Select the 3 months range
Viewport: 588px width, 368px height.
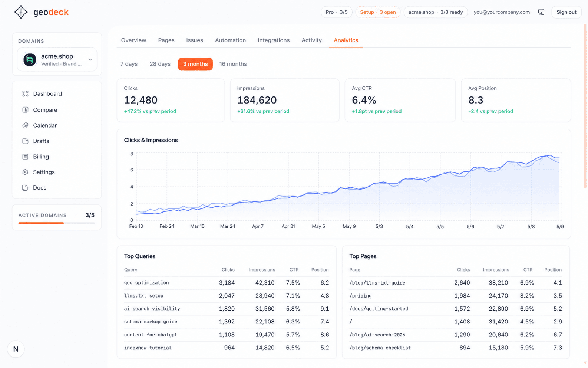click(195, 64)
